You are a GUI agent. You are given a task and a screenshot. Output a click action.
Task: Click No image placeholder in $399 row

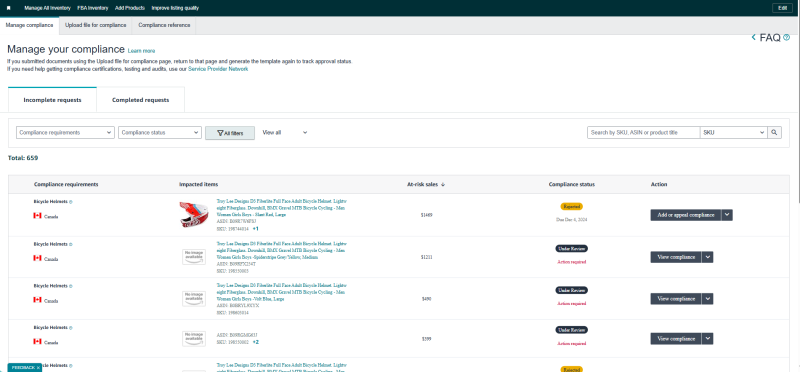(194, 338)
